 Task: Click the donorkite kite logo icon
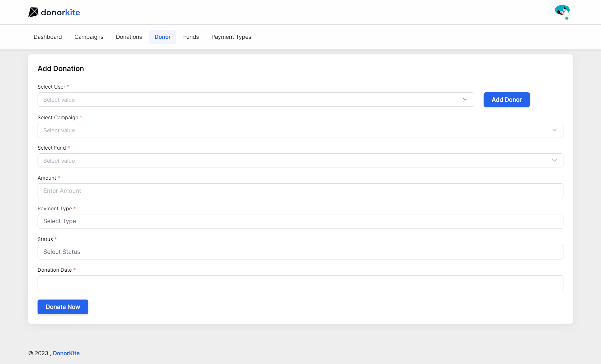point(33,12)
